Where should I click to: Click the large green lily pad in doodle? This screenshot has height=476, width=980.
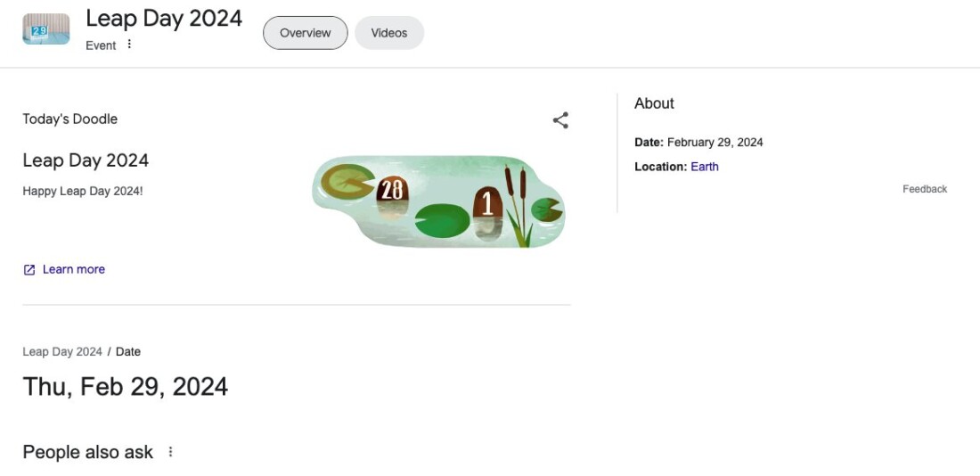[442, 221]
